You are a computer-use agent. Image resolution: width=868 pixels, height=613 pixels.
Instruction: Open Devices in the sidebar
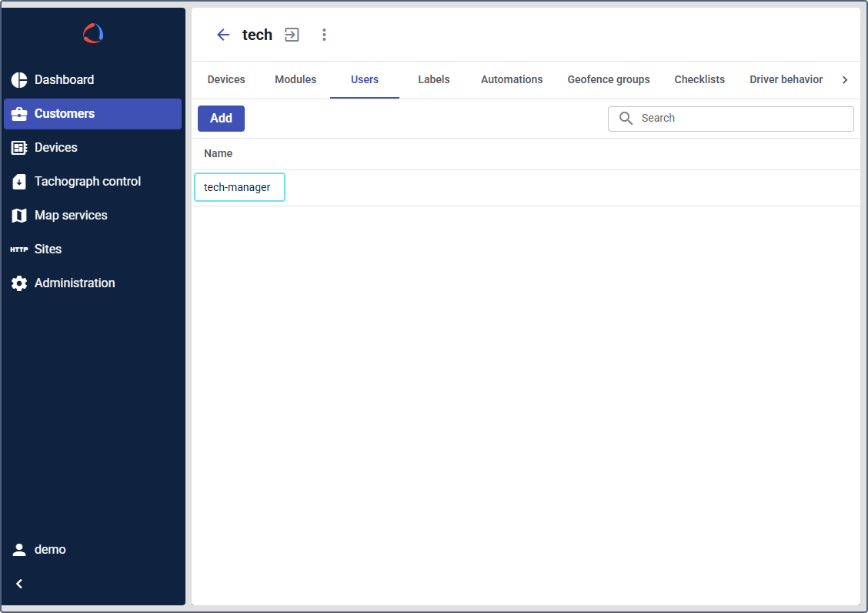click(x=56, y=147)
